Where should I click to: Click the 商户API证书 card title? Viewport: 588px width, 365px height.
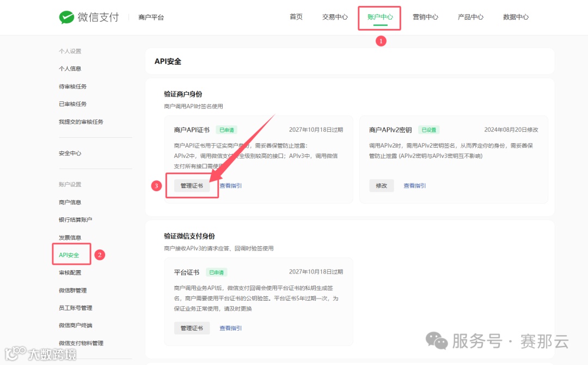pyautogui.click(x=192, y=130)
